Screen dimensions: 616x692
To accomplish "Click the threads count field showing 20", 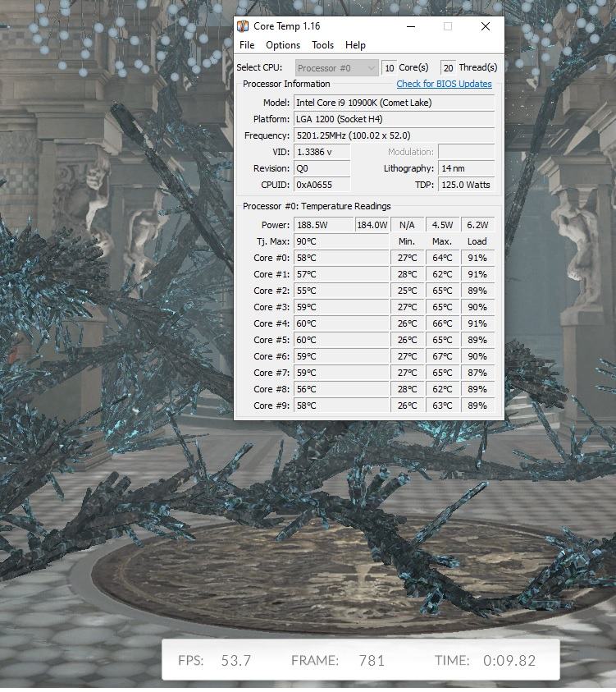I will click(x=448, y=68).
